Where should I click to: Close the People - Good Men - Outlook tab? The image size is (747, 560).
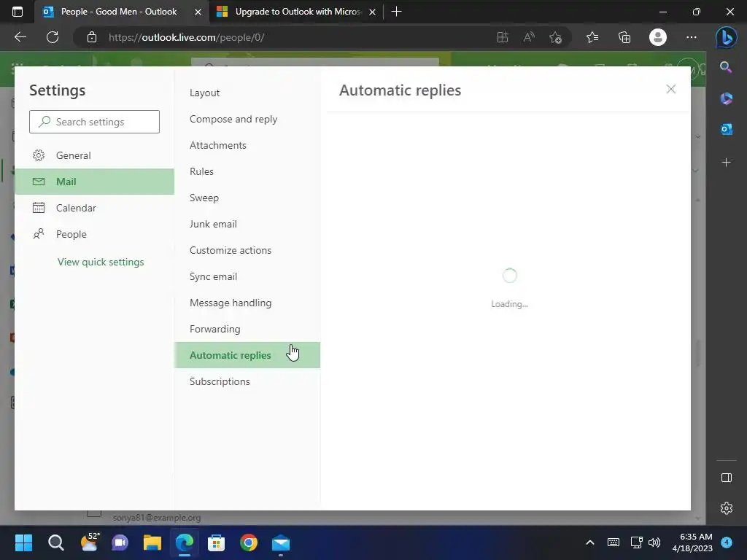(x=198, y=12)
